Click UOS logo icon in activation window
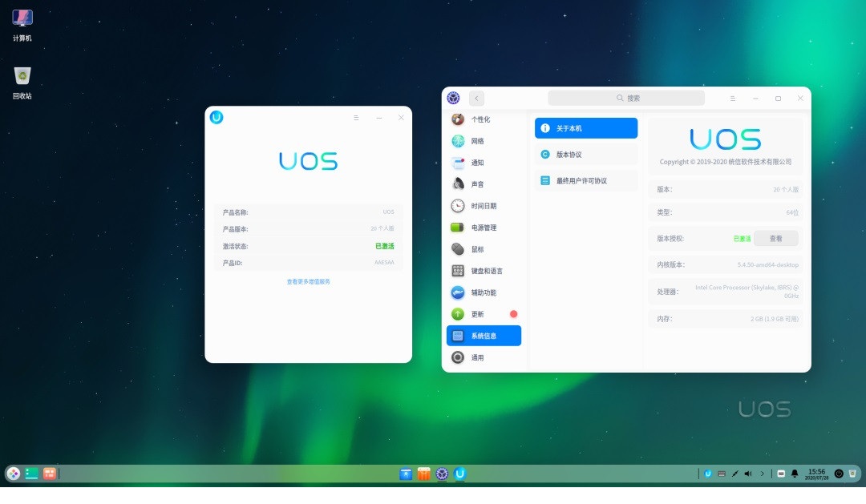This screenshot has height=504, width=866. point(216,117)
